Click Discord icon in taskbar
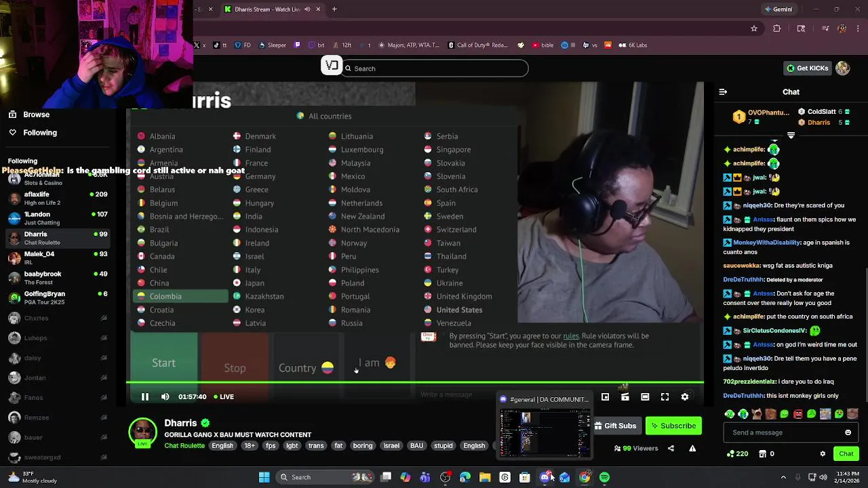 (x=545, y=477)
